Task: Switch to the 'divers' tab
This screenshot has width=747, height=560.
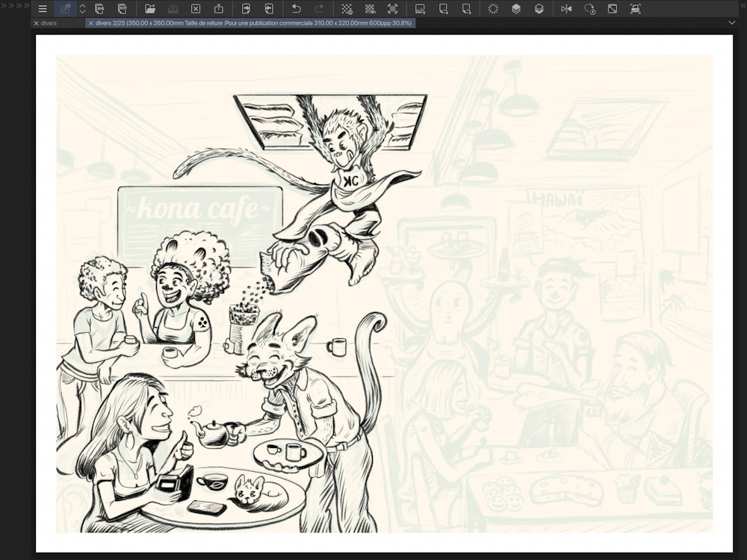Action: 49,23
